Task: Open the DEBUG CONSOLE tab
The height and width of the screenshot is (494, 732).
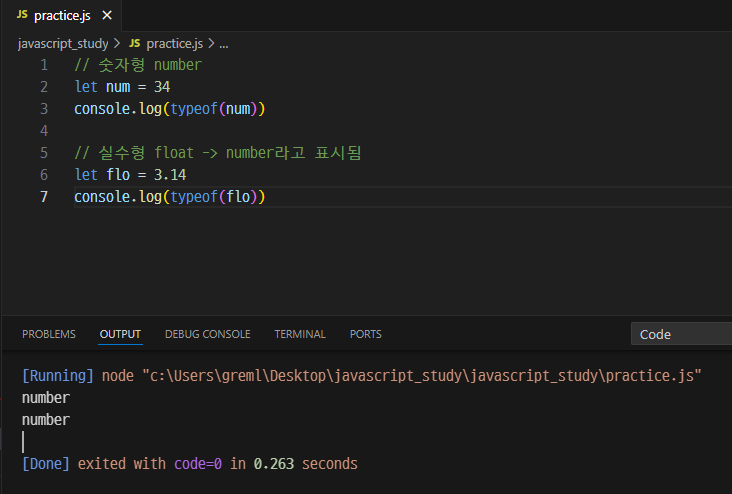Action: [x=208, y=334]
